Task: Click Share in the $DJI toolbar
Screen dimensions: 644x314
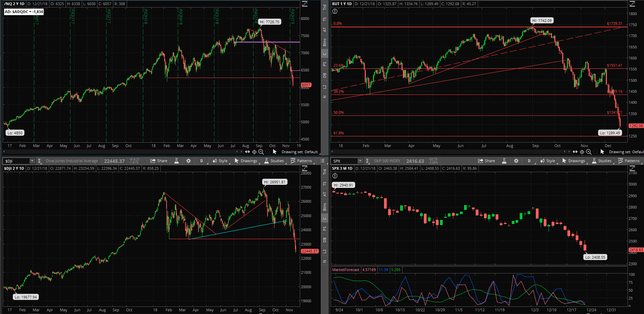Action: tap(159, 161)
